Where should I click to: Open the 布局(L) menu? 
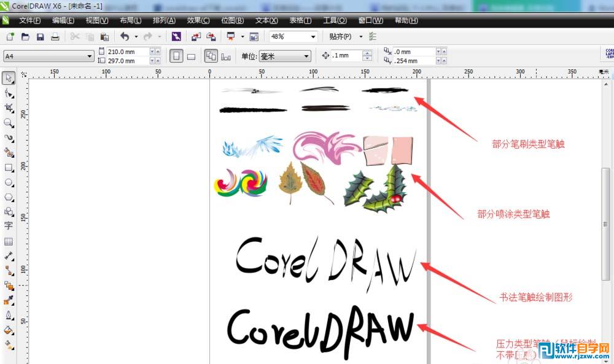130,20
